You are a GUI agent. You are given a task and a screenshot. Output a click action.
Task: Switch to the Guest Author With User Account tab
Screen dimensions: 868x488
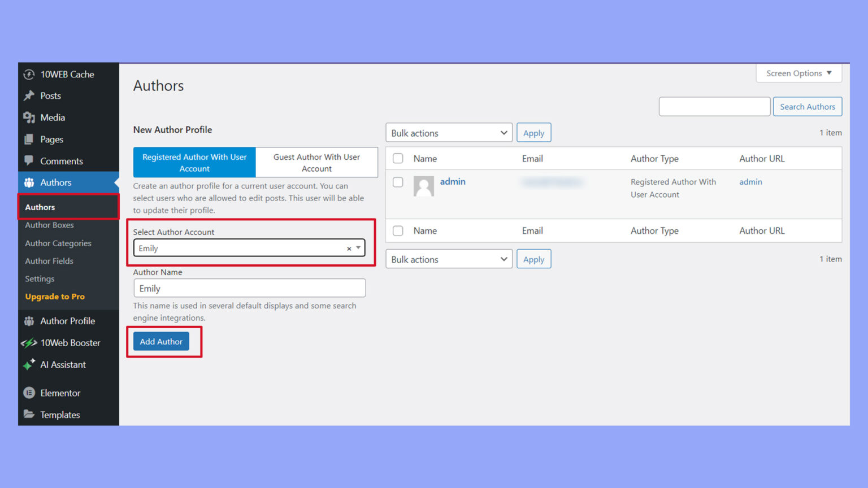316,162
